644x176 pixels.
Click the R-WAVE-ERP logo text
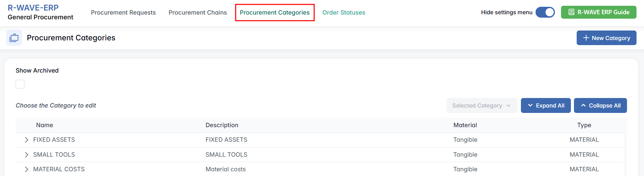pos(33,8)
